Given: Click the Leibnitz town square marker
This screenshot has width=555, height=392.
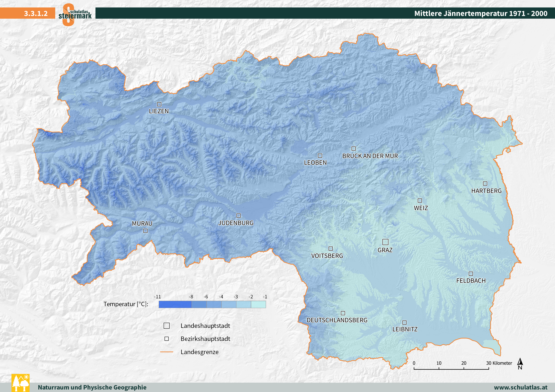Looking at the screenshot, I should [404, 322].
